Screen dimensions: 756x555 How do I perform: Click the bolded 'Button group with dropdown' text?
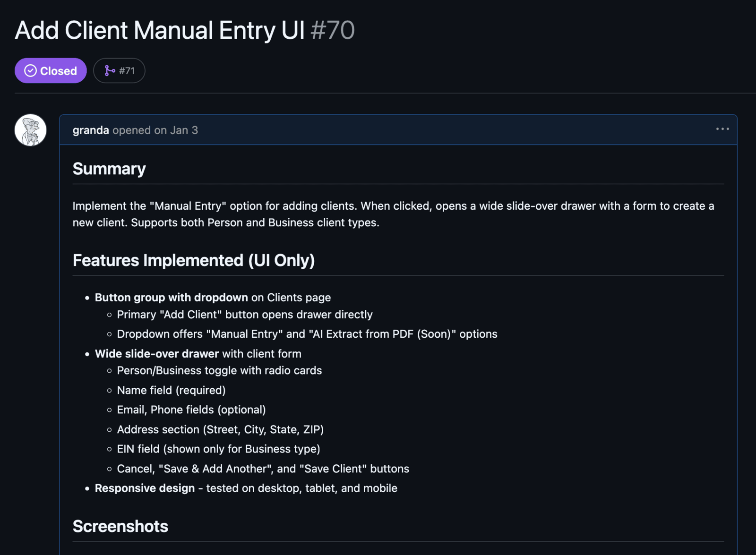click(x=172, y=297)
